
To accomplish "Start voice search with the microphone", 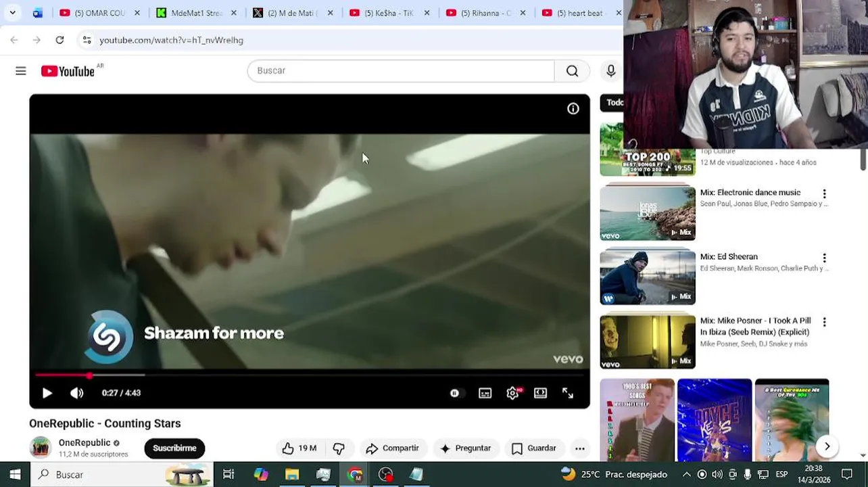I will tap(611, 71).
